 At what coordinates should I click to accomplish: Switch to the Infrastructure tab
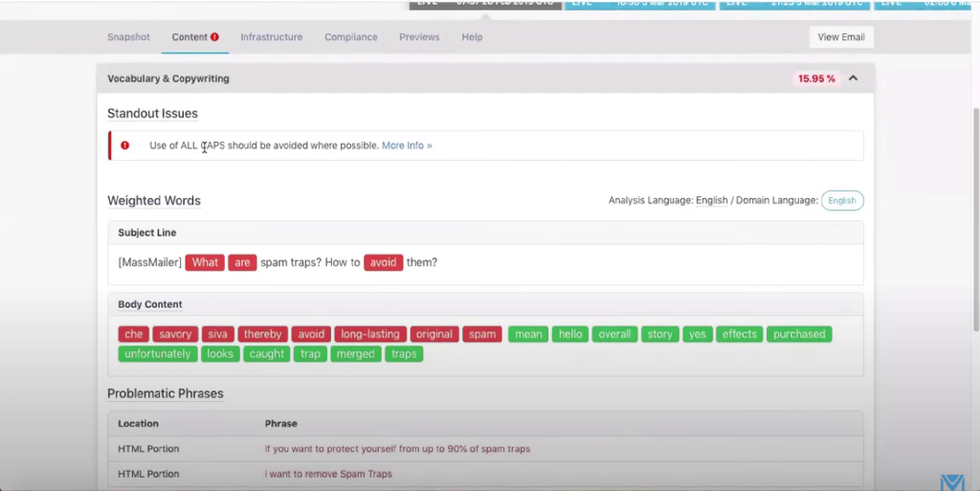click(x=271, y=37)
